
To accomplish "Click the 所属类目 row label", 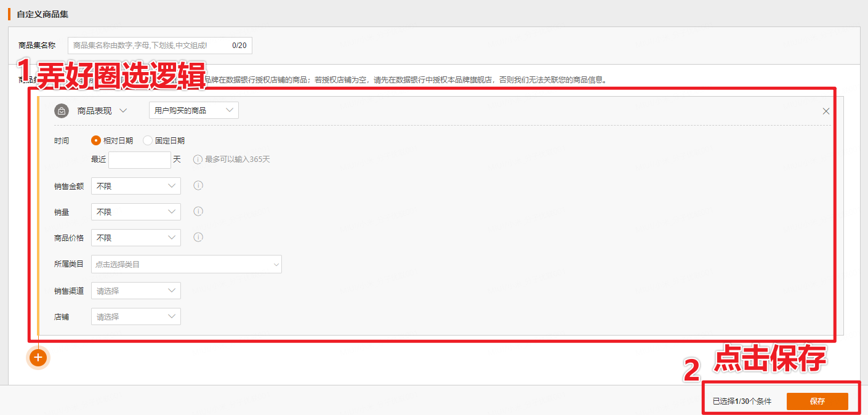I will (x=69, y=264).
